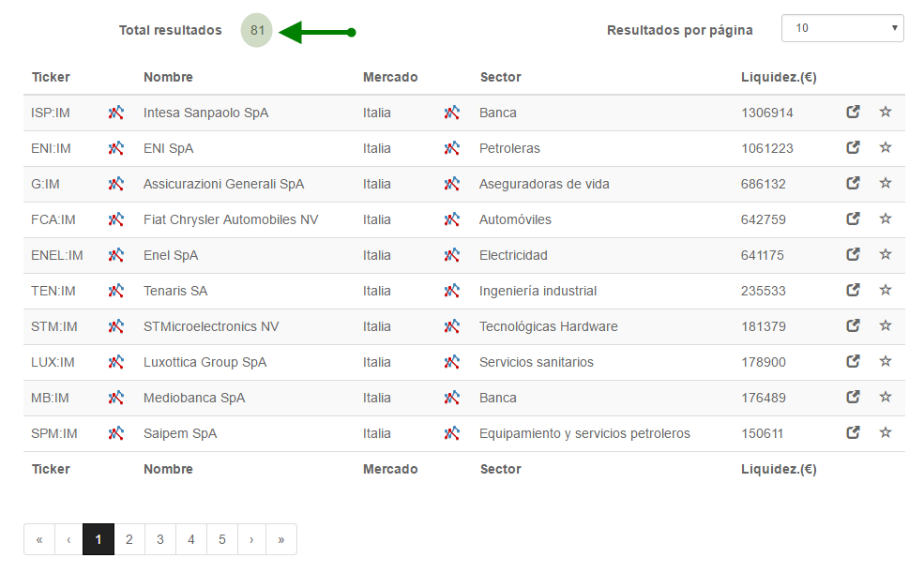Open Resultados por página dropdown
This screenshot has height=573, width=924.
point(842,28)
